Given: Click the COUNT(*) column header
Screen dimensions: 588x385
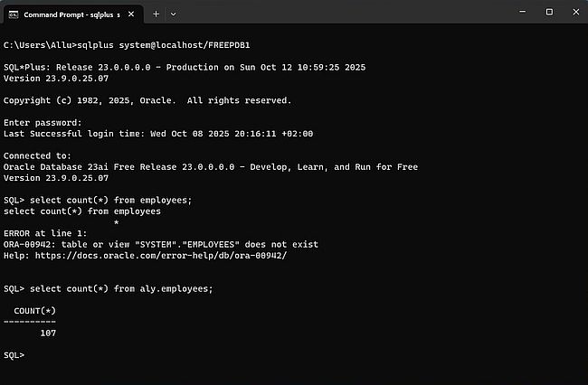Looking at the screenshot, I should pos(35,310).
